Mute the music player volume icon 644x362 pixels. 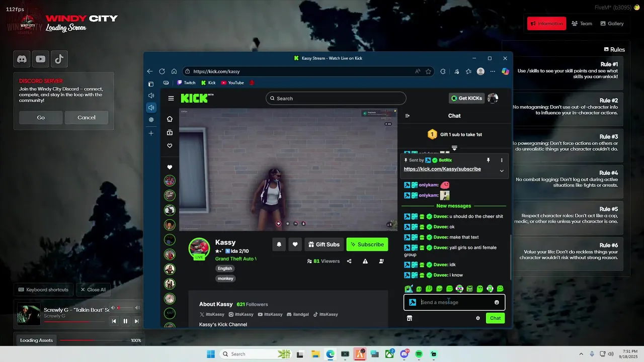(113, 308)
